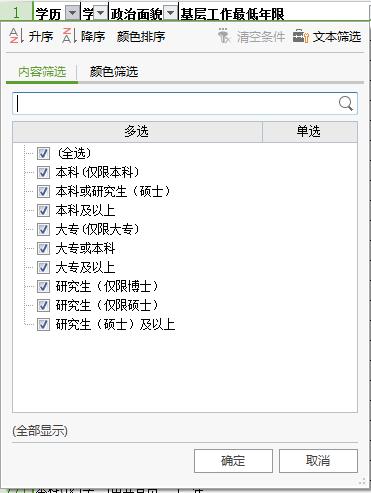Select the 多选 column header
The width and height of the screenshot is (371, 493).
pos(137,132)
